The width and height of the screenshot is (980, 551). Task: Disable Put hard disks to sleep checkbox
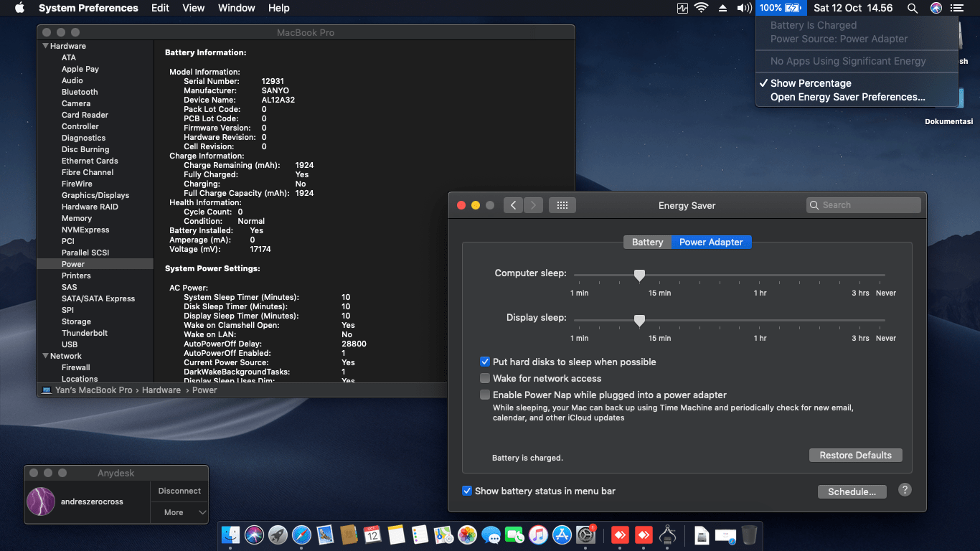486,362
